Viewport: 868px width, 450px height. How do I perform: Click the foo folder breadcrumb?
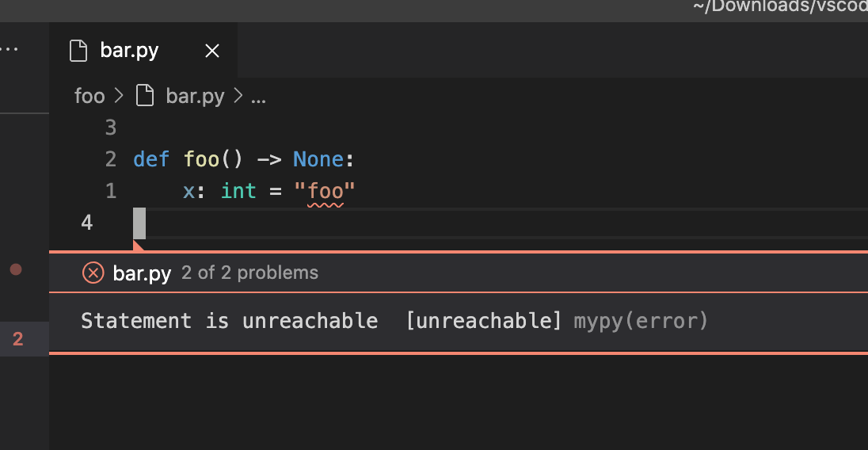(x=89, y=97)
